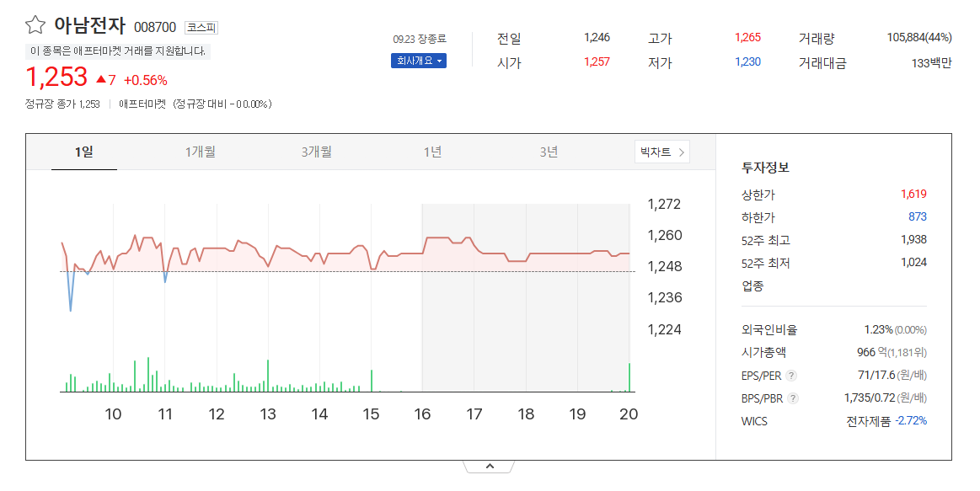980x491 pixels.
Task: Open the 빅차트 button
Action: (x=661, y=152)
